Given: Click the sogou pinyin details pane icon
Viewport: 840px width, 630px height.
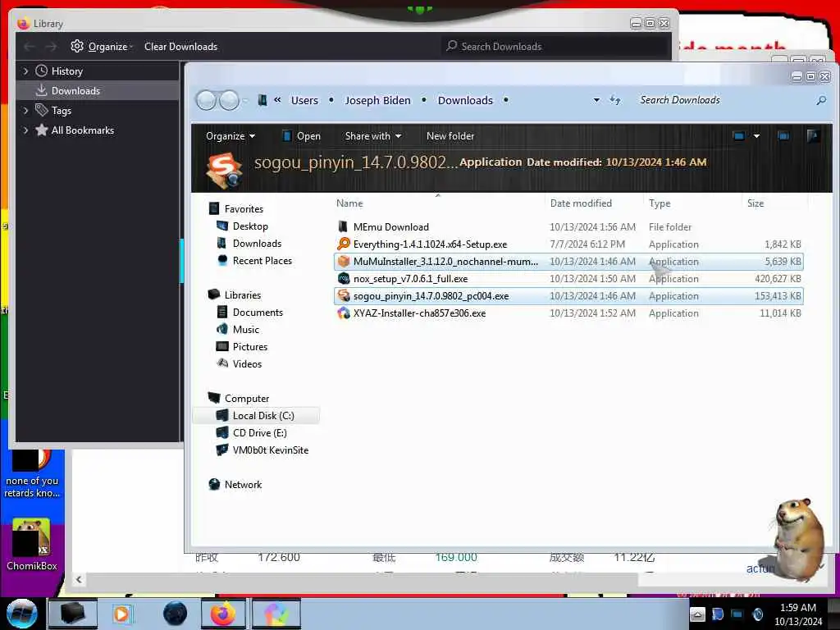Looking at the screenshot, I should tap(224, 170).
